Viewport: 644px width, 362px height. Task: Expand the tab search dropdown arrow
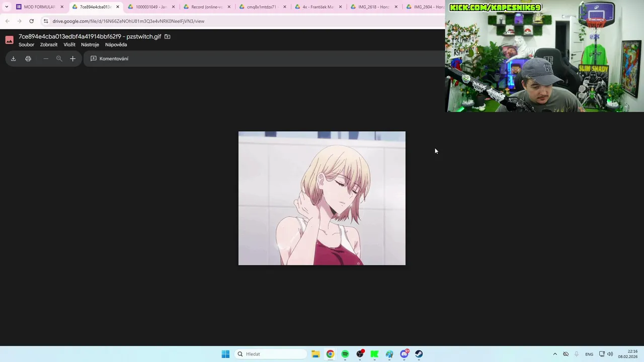click(7, 7)
